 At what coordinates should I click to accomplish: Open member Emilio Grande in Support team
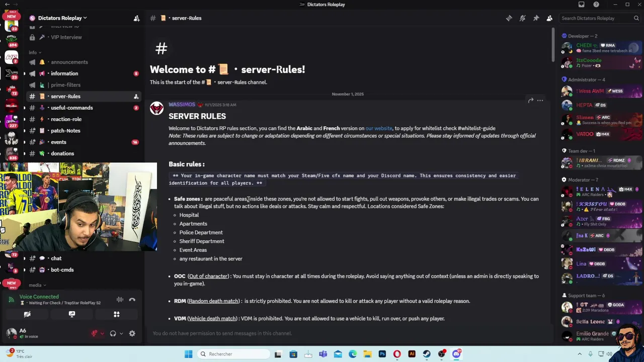click(602, 335)
